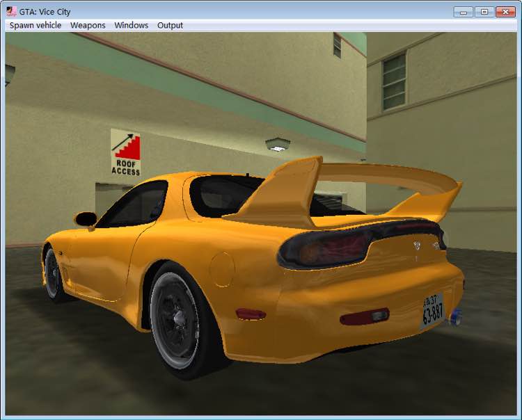Viewport: 522px width, 420px height.
Task: Maximize the GTA: Vice City window
Action: pos(484,12)
